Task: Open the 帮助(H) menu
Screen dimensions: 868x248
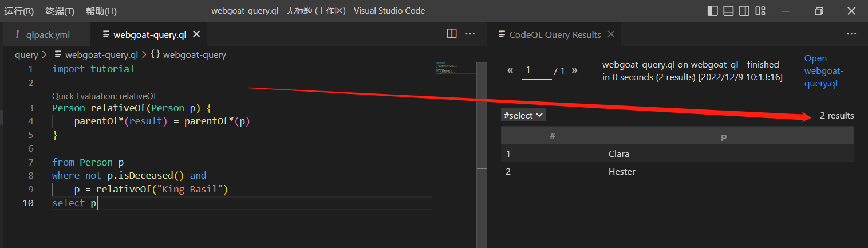Action: 101,11
